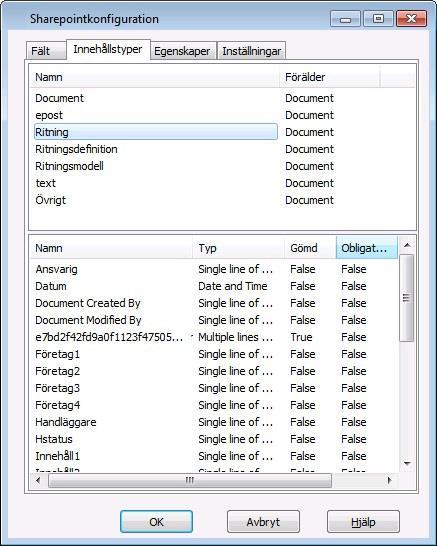Screen dimensions: 437x546
Task: Close the Sharepointkonfiguration dialog
Action: pyautogui.click(x=411, y=19)
